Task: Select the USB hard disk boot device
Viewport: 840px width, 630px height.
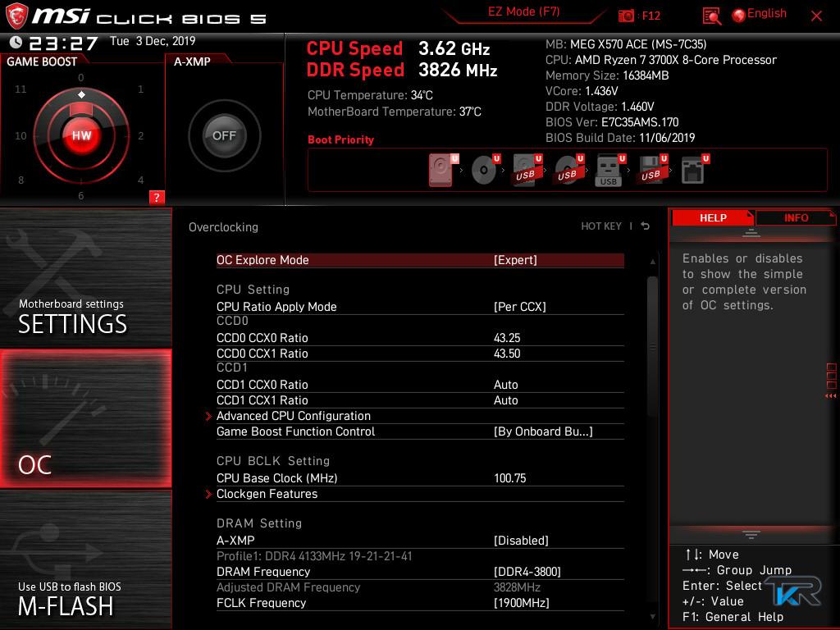Action: click(527, 170)
